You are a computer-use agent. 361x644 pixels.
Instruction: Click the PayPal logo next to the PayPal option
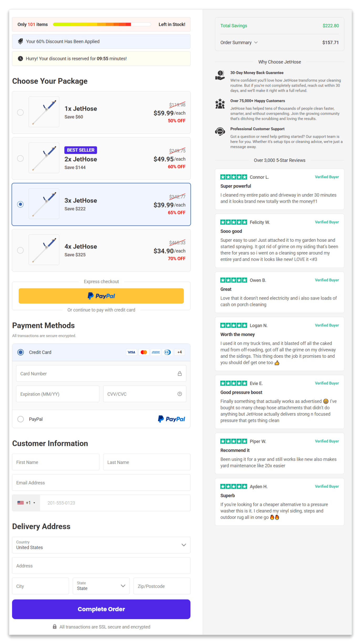[x=171, y=419]
